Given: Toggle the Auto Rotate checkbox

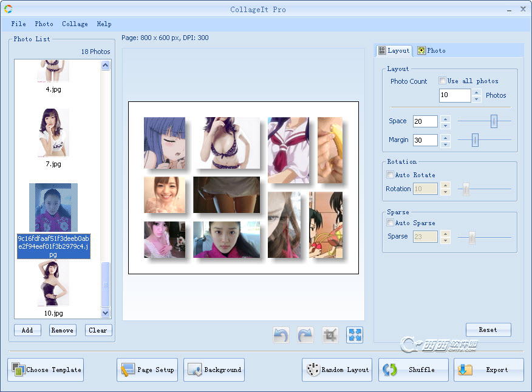Looking at the screenshot, I should click(x=390, y=175).
